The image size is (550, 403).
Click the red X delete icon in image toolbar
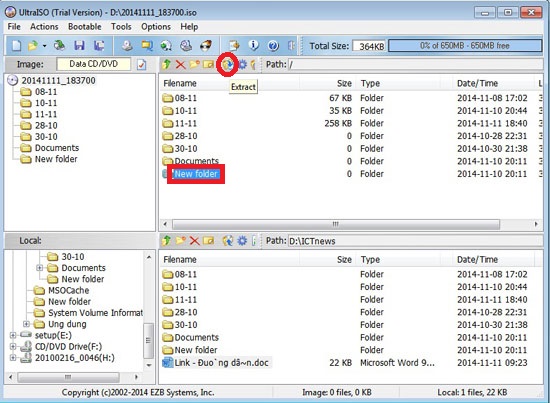[181, 65]
